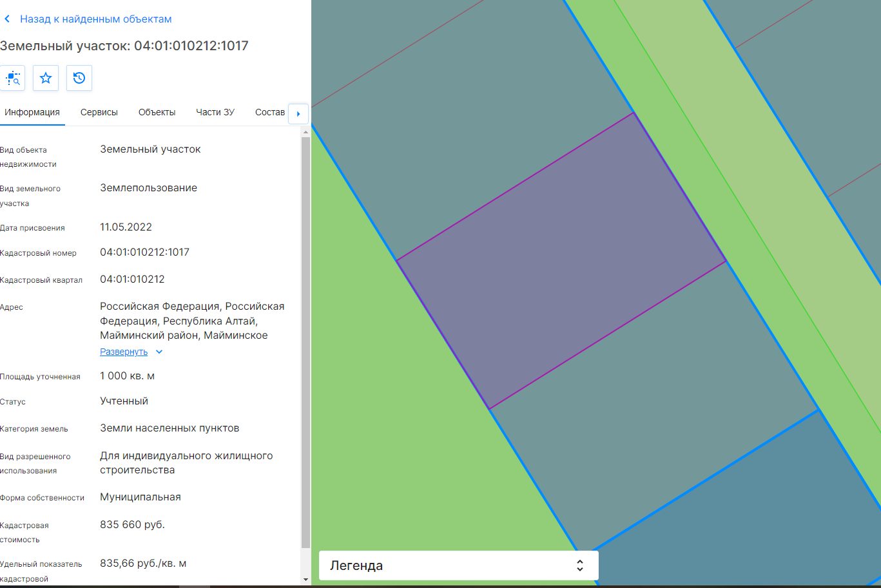Image resolution: width=881 pixels, height=588 pixels.
Task: Expand address with Развернуть link
Action: click(x=124, y=352)
